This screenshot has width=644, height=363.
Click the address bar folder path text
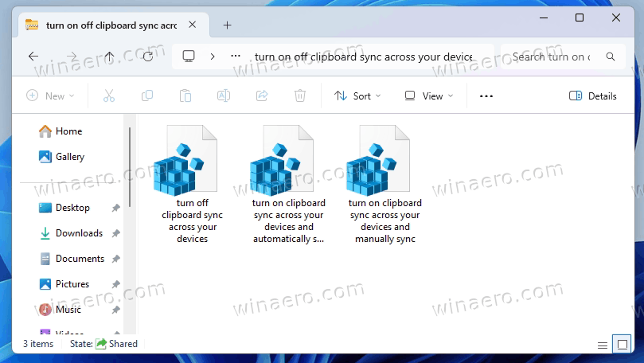(x=364, y=57)
